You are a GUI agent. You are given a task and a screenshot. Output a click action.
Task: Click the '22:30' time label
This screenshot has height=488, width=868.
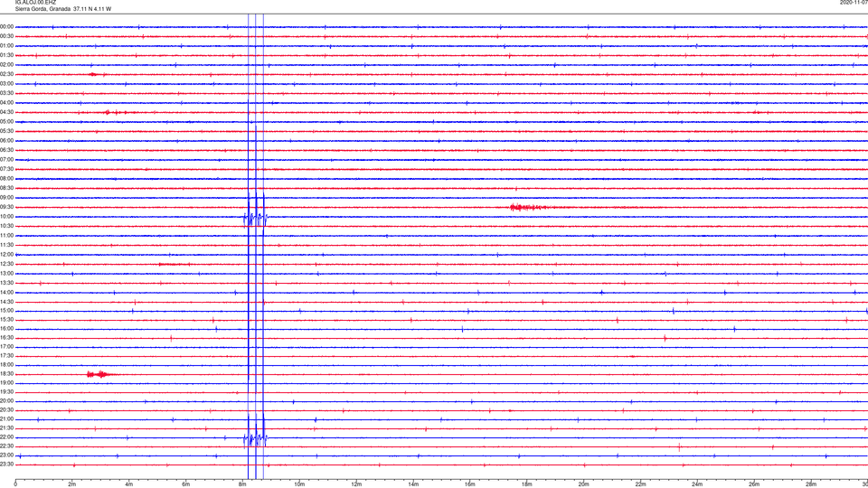point(6,446)
